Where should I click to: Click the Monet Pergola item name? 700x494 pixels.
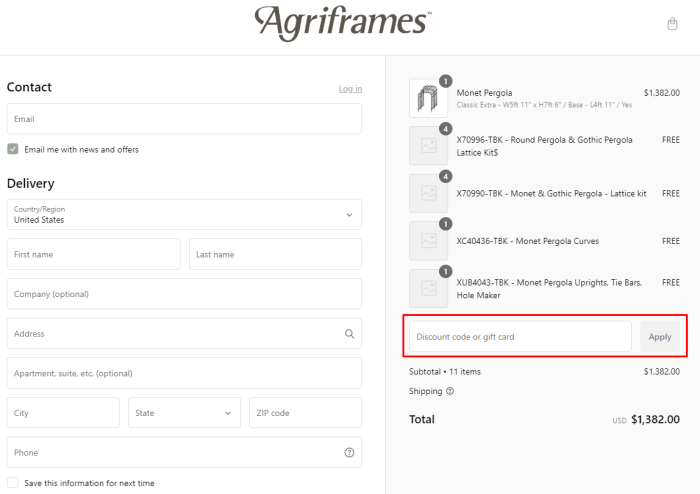[x=484, y=93]
